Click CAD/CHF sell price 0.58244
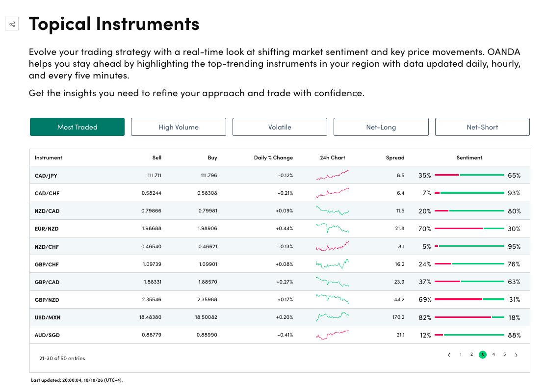The height and width of the screenshot is (392, 546). pos(152,193)
